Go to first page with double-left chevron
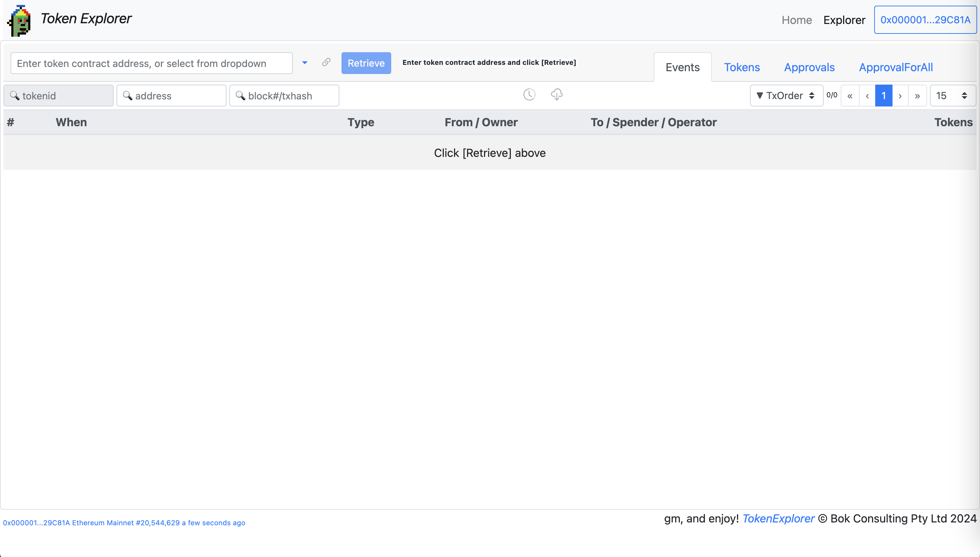The image size is (980, 557). 850,96
